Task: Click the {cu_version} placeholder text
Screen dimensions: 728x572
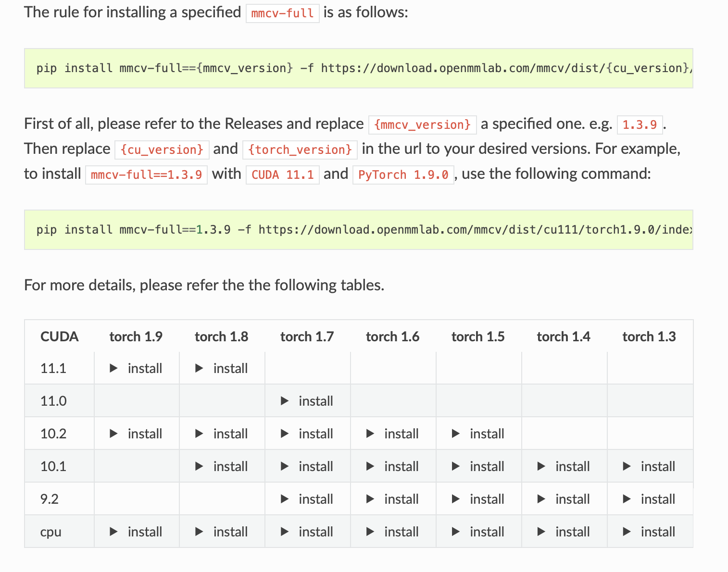Action: (x=162, y=149)
